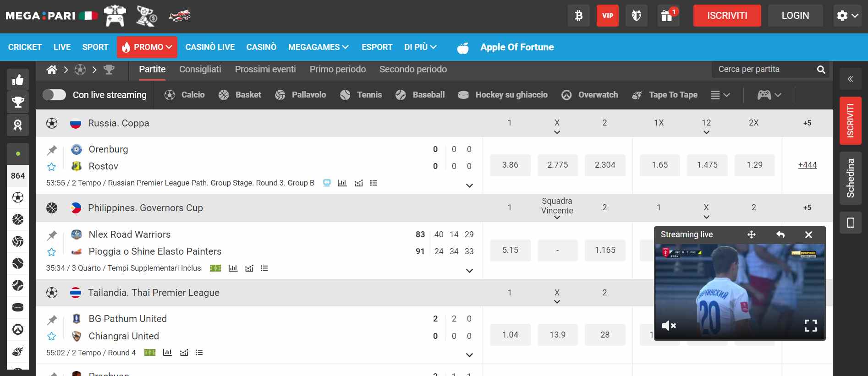Open the mobile phone icon on right panel
868x376 pixels.
tap(851, 223)
